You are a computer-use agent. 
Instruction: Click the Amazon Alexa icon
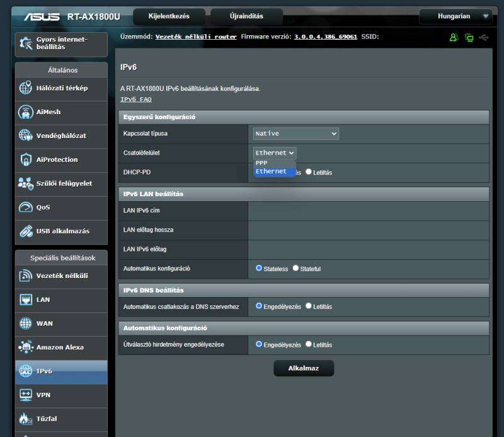[26, 347]
